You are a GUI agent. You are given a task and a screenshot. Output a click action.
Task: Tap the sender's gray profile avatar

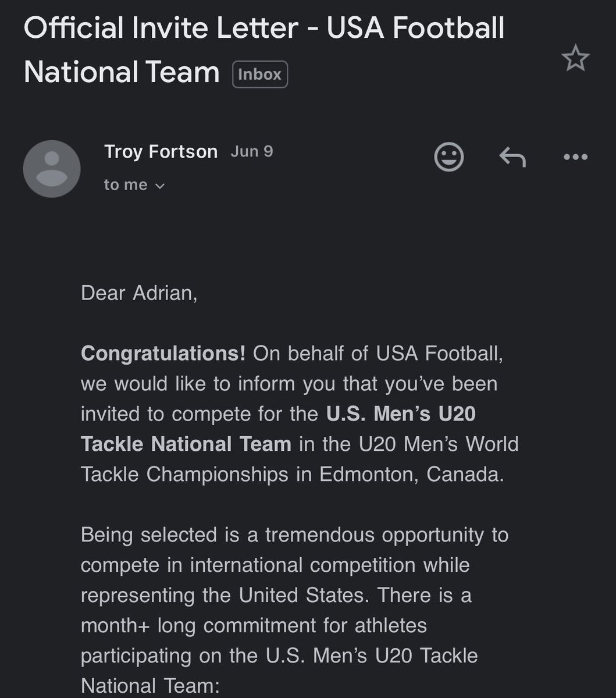[52, 169]
